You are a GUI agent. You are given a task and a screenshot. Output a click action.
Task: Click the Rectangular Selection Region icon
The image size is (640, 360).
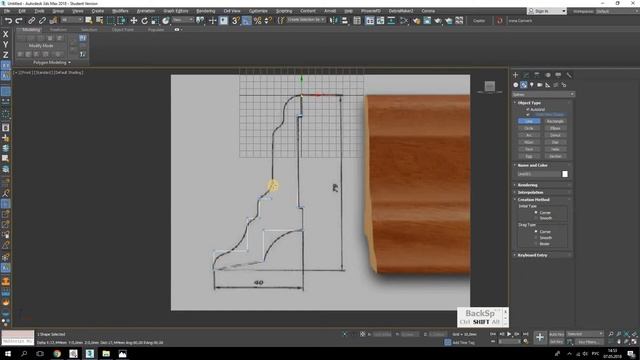pyautogui.click(x=111, y=20)
